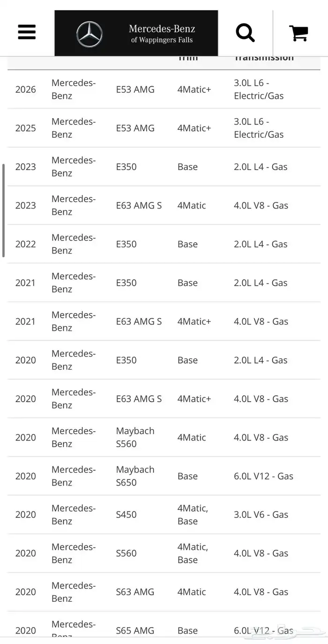This screenshot has height=644, width=328.
Task: Click the magnifying glass search icon
Action: click(245, 32)
